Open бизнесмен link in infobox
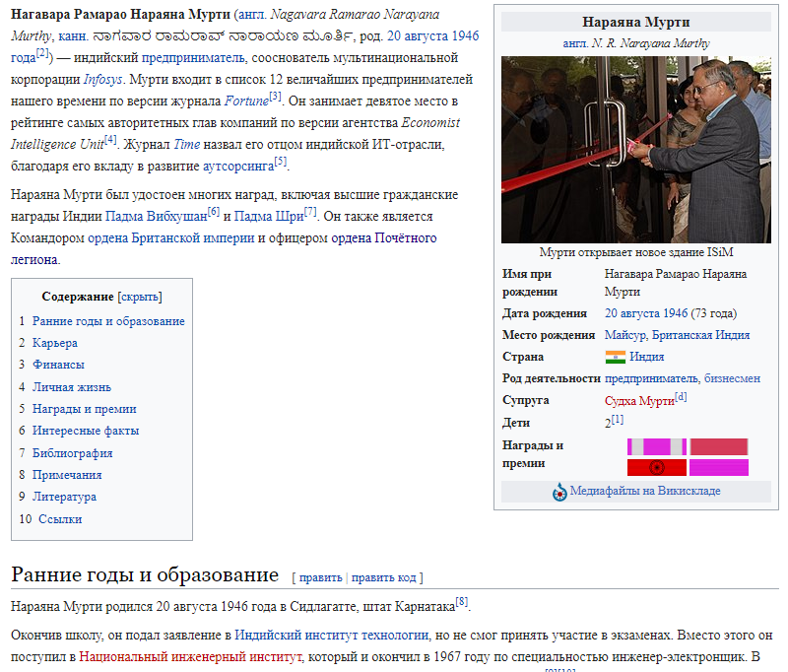This screenshot has width=788, height=672. (732, 378)
